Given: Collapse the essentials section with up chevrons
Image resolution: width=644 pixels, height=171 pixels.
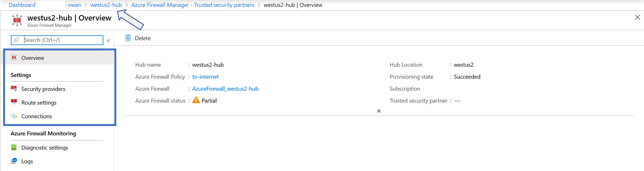Looking at the screenshot, I should click(379, 111).
